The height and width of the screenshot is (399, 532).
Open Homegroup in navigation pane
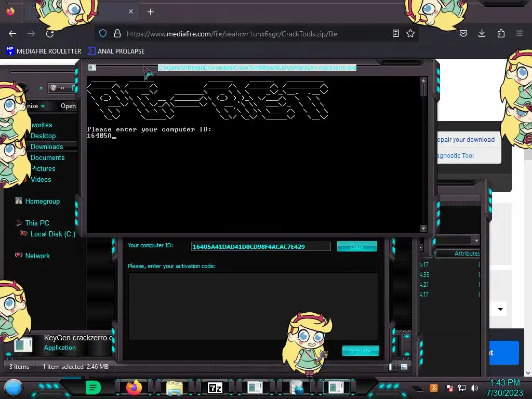[x=43, y=201]
